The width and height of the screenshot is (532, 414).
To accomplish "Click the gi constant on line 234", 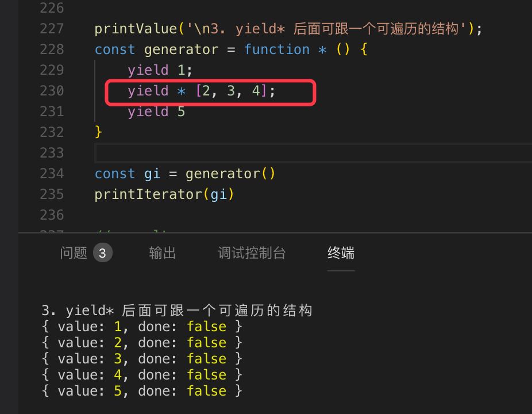I will coord(152,174).
